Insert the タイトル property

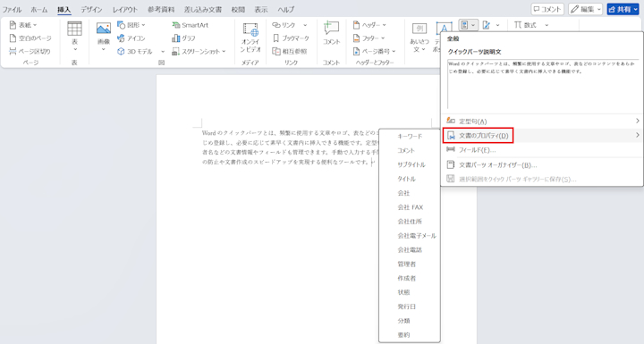pyautogui.click(x=410, y=179)
